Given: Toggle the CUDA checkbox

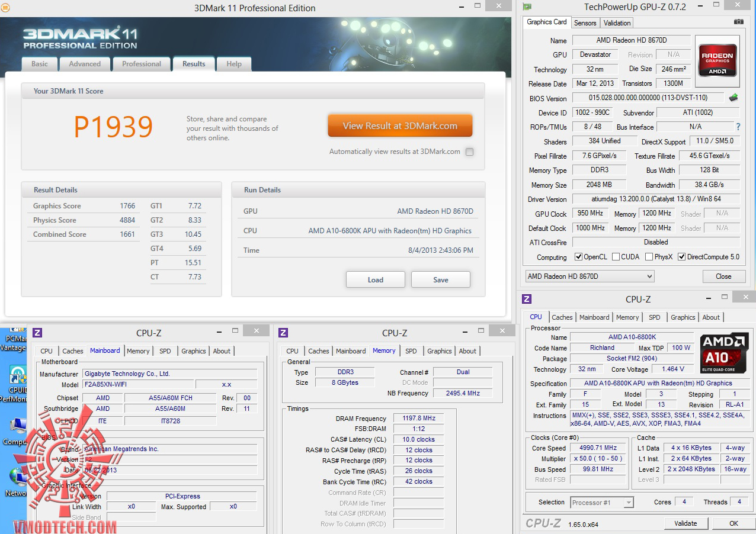Looking at the screenshot, I should pyautogui.click(x=616, y=257).
